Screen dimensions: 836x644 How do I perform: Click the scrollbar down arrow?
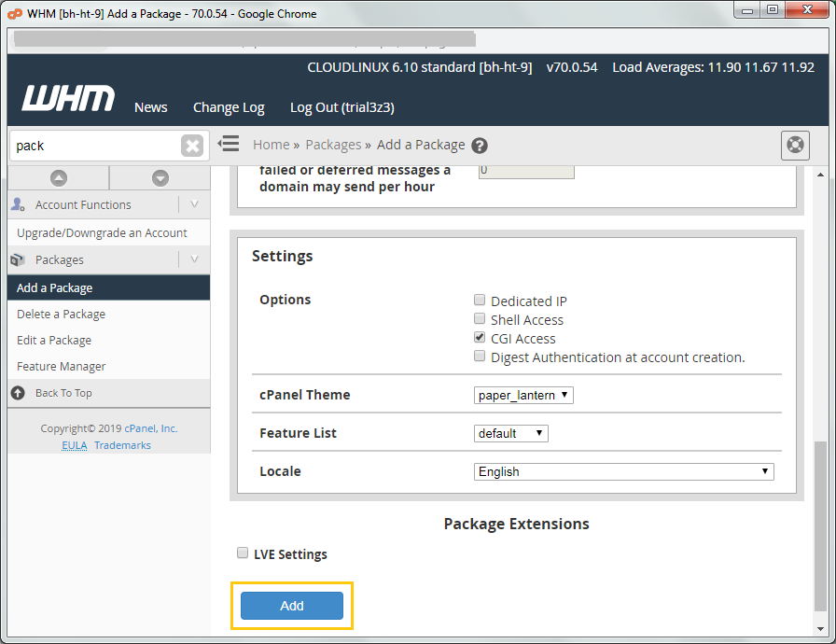coord(820,628)
